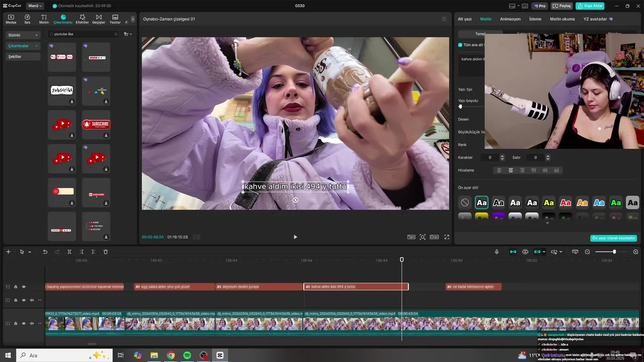Select the no-style preset icon
Image resolution: width=644 pixels, height=362 pixels.
pos(465,203)
